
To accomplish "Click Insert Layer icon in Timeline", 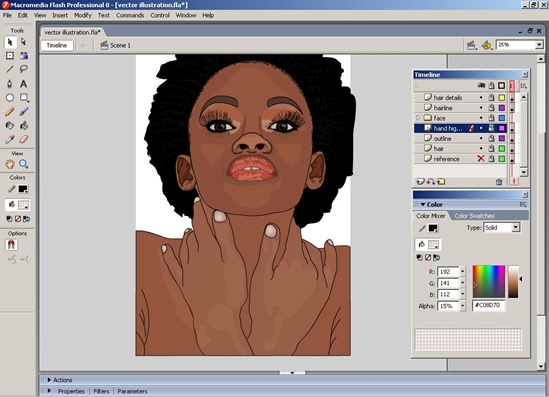I will [x=420, y=181].
